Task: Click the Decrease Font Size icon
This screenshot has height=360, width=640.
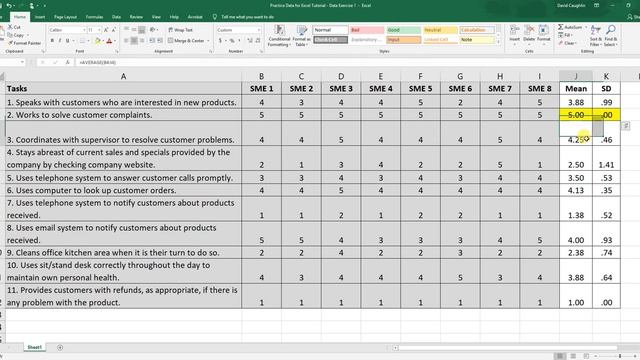Action: 113,30
